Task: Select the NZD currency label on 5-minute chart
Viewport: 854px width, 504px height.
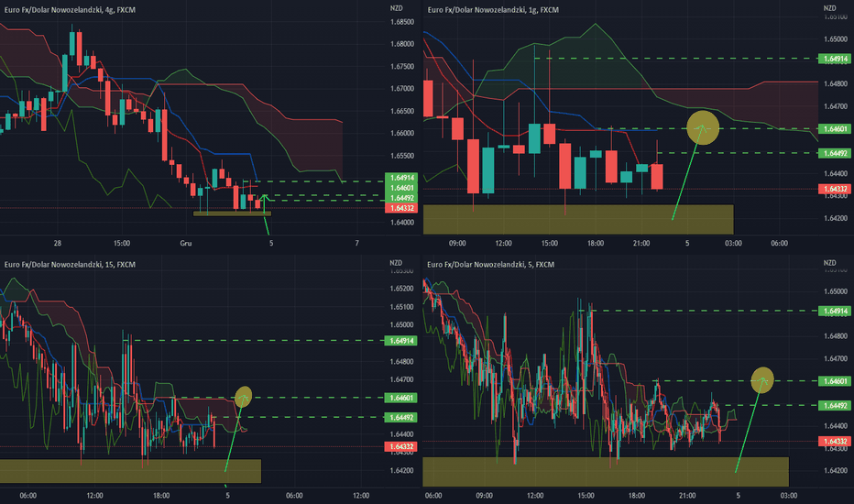Action: [829, 263]
